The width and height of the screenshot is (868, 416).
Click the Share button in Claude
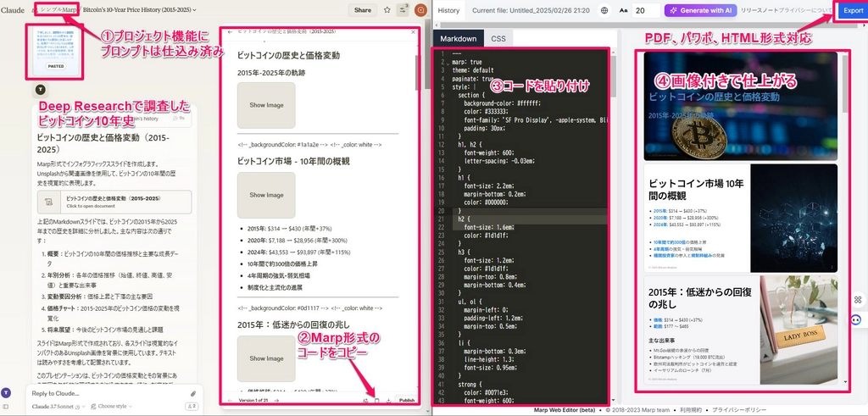point(363,10)
